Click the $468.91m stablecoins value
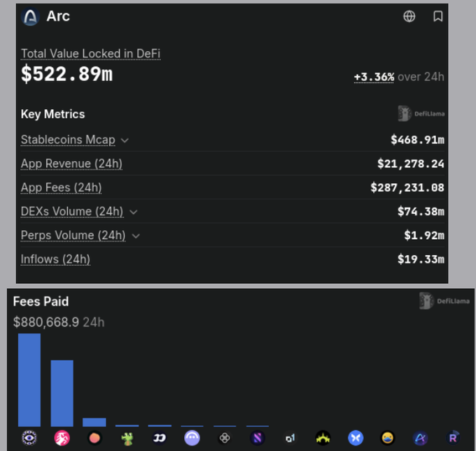Screen dimensions: 476x451 [417, 140]
